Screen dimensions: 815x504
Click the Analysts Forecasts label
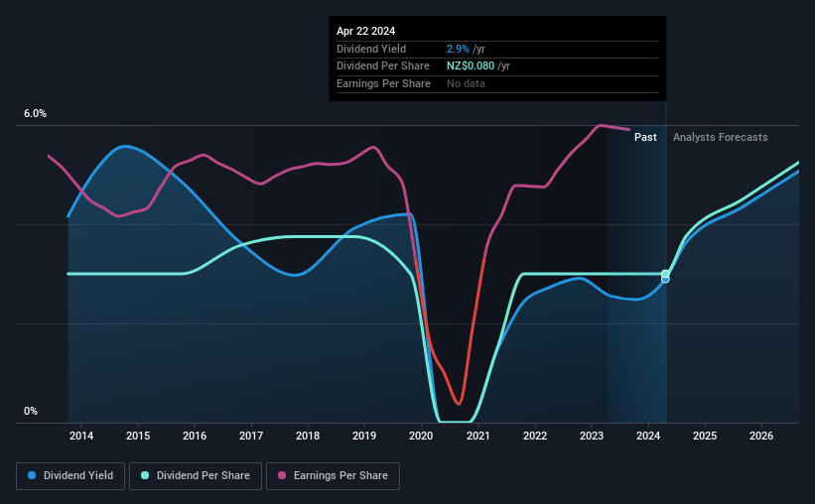pos(721,137)
